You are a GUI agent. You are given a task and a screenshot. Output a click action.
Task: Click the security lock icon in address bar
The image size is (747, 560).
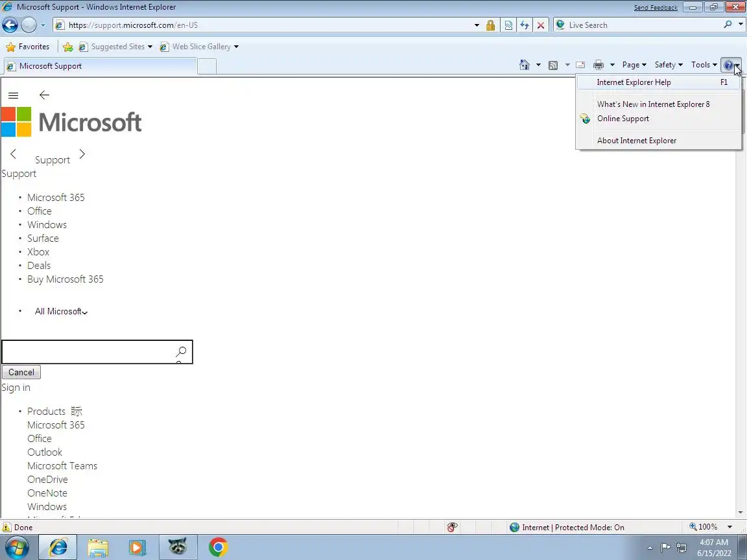coord(490,25)
